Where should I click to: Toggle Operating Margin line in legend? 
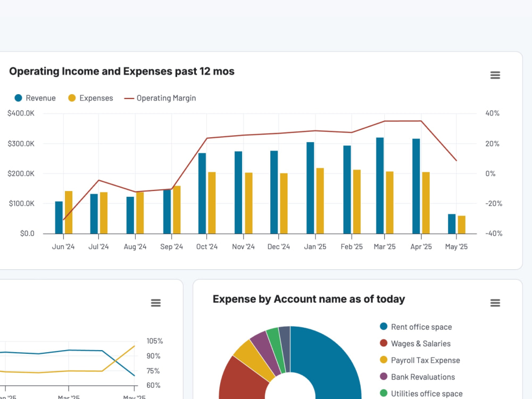[x=160, y=98]
